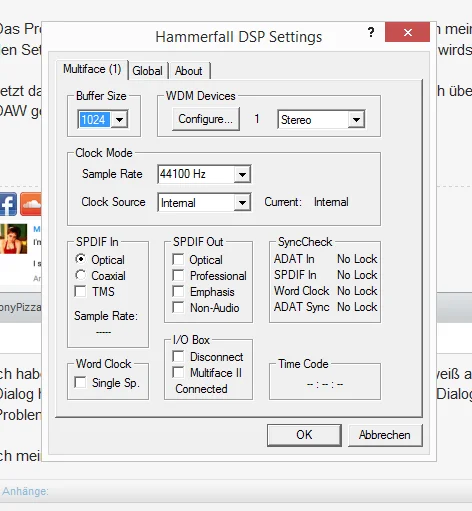The width and height of the screenshot is (472, 511).
Task: Open the Sample Rate 44100 Hz dropdown
Action: point(242,174)
